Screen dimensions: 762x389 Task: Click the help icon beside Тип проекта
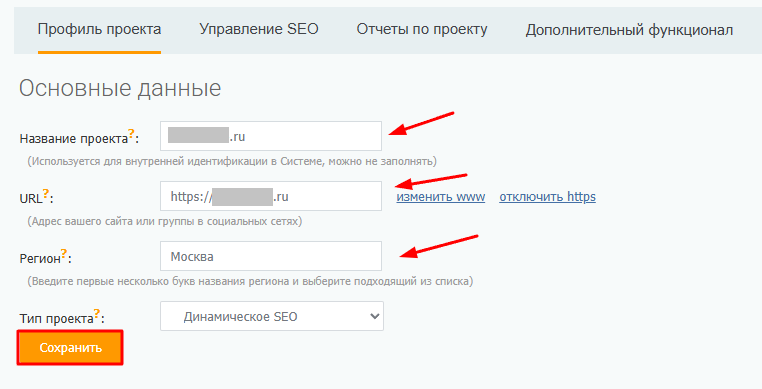[97, 314]
